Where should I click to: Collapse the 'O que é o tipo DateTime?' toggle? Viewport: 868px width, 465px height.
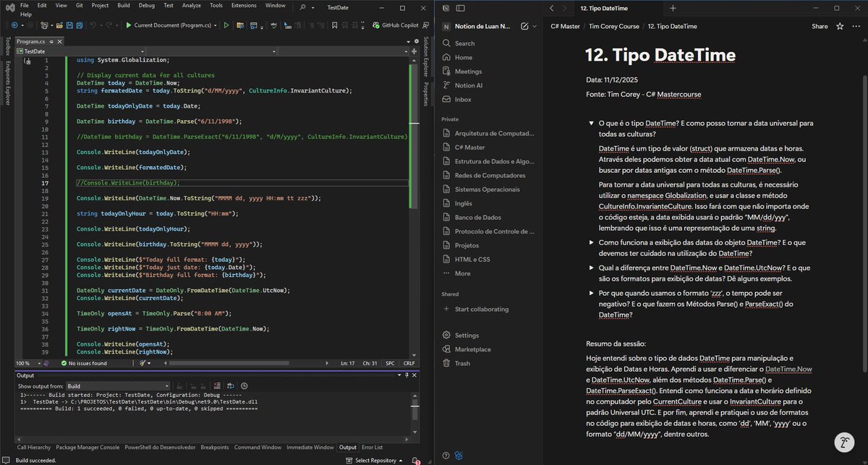tap(591, 124)
